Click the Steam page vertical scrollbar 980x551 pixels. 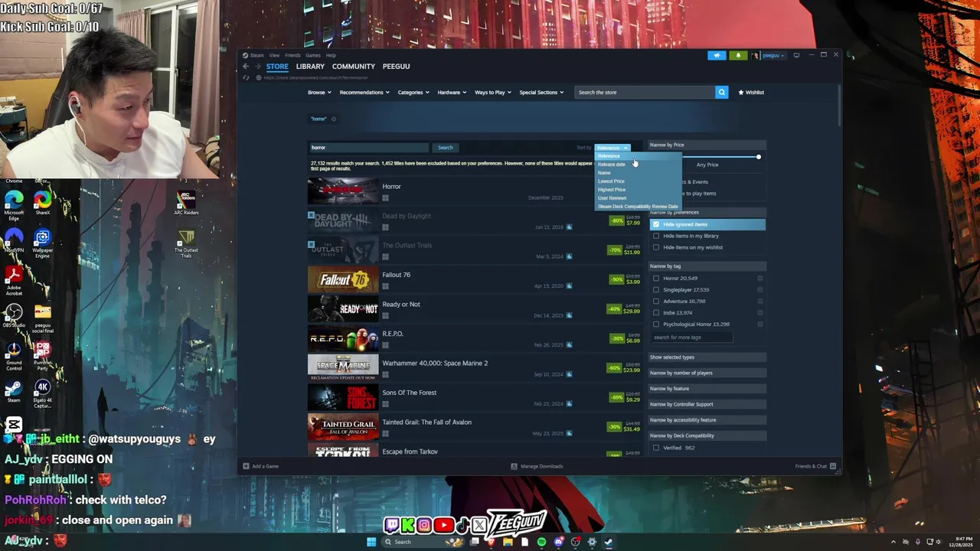pos(838,107)
